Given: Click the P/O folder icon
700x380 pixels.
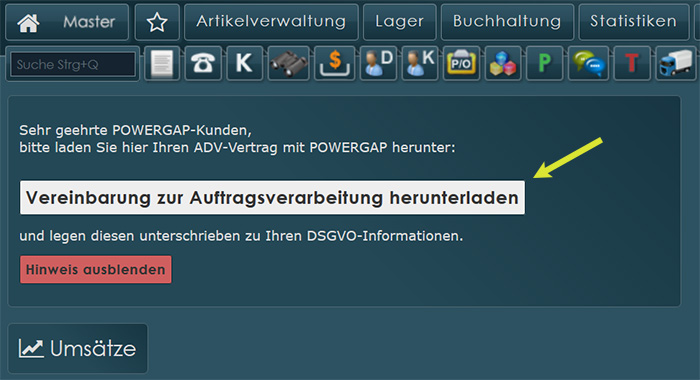Looking at the screenshot, I should (x=461, y=63).
